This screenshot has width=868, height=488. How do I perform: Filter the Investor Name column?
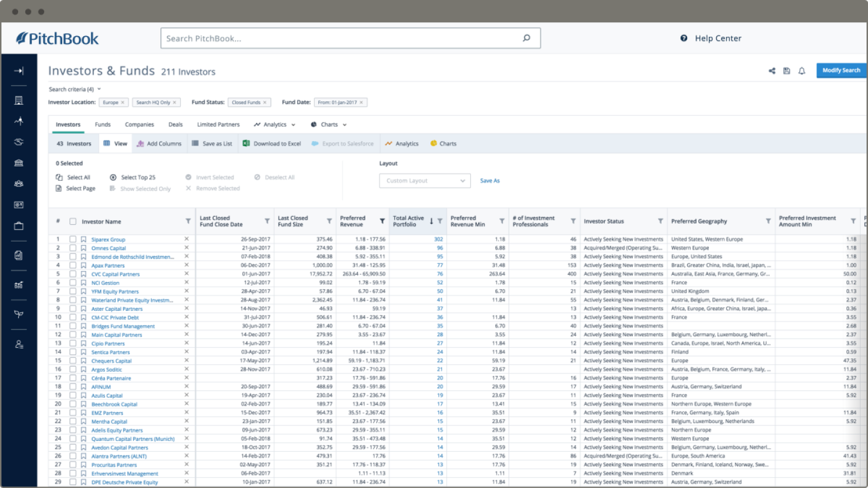(188, 221)
